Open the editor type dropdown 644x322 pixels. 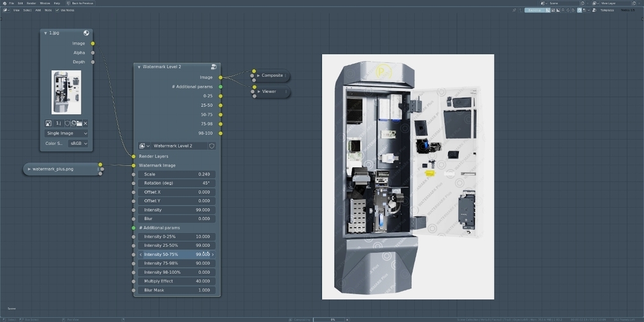[6, 10]
